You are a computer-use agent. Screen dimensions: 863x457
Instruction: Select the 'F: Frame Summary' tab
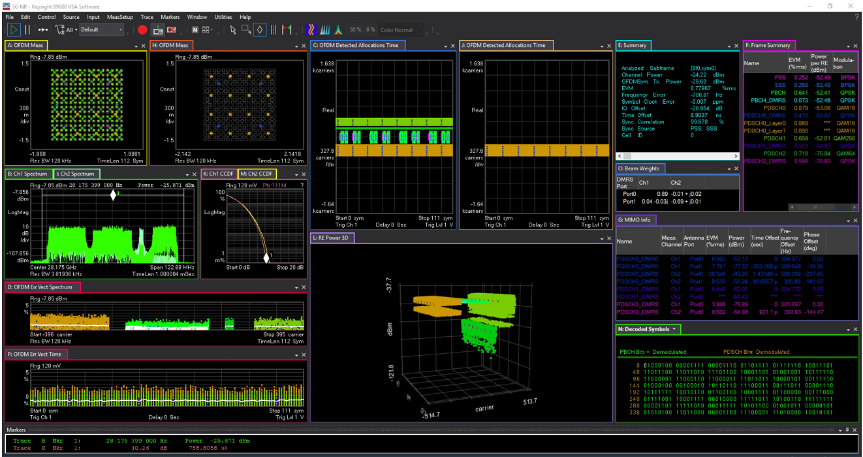click(x=769, y=45)
